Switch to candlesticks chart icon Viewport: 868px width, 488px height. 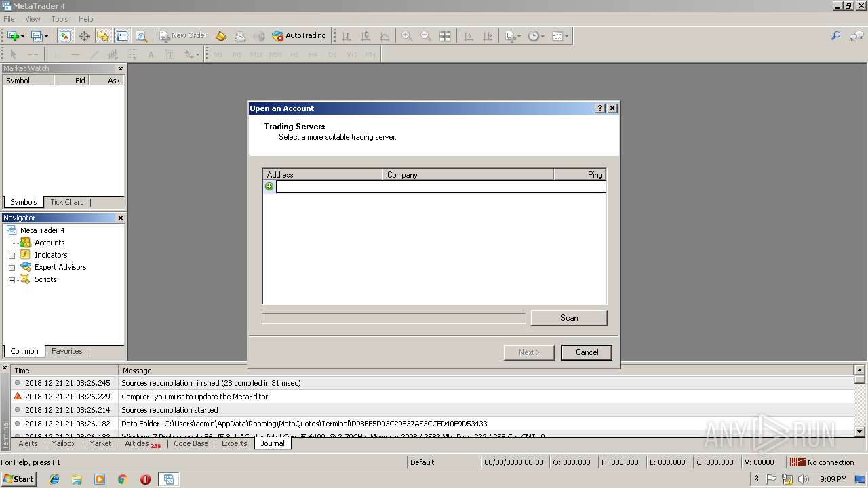coord(366,36)
